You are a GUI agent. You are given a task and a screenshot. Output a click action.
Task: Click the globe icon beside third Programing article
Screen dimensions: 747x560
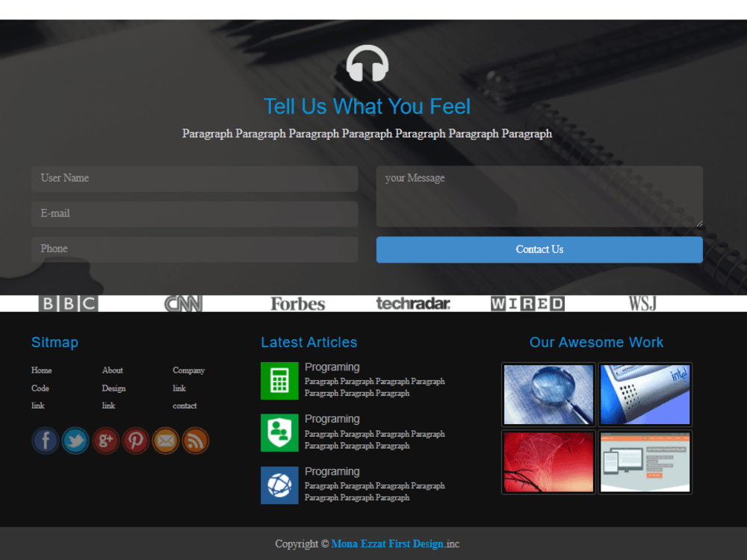(x=279, y=485)
